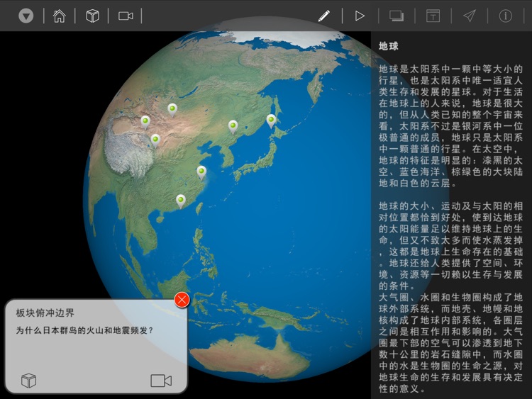Image resolution: width=532 pixels, height=399 pixels.
Task: Select the westernmost map pin in northwest China
Action: point(145,123)
